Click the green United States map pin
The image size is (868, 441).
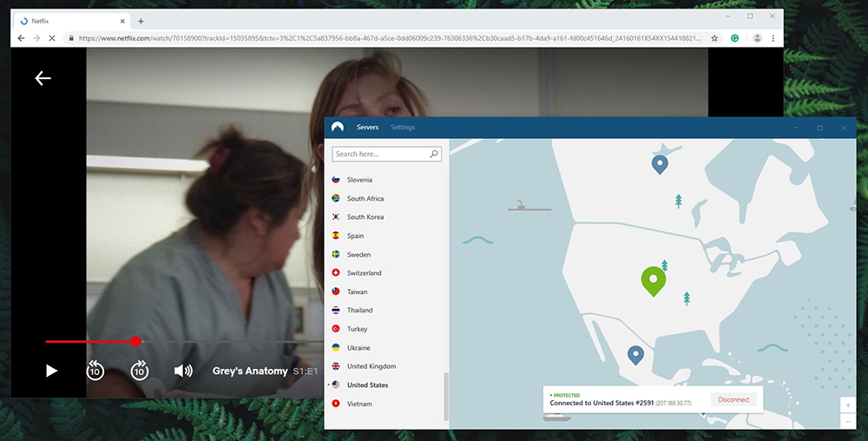click(x=654, y=280)
